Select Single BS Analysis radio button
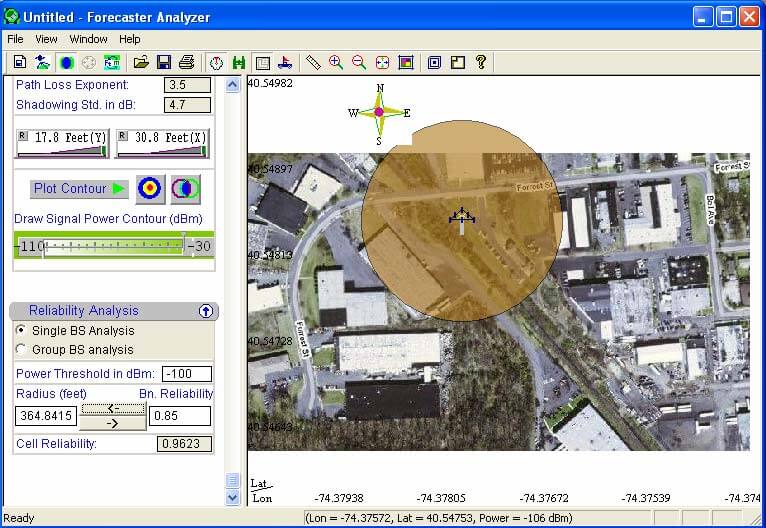This screenshot has width=766, height=528. tap(21, 330)
